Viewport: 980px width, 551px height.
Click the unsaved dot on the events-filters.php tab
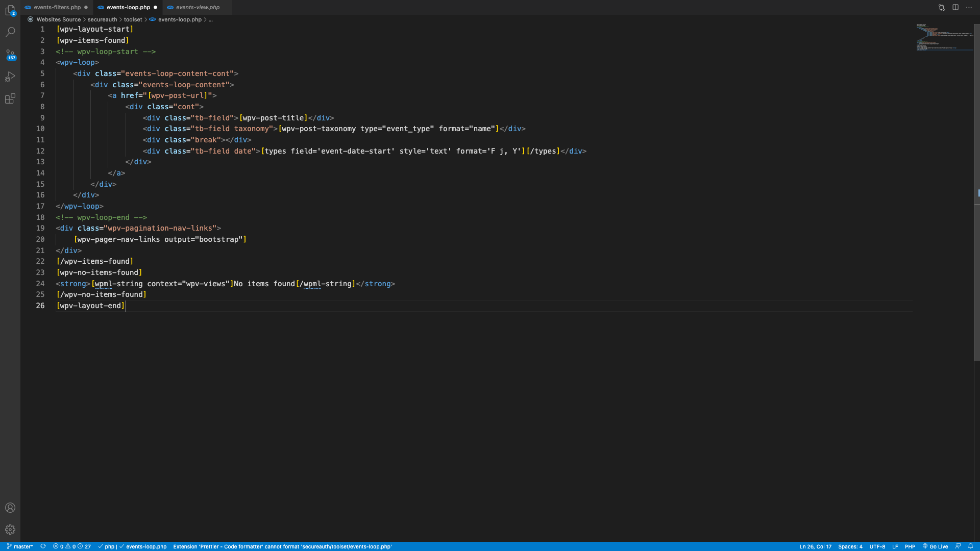coord(86,7)
